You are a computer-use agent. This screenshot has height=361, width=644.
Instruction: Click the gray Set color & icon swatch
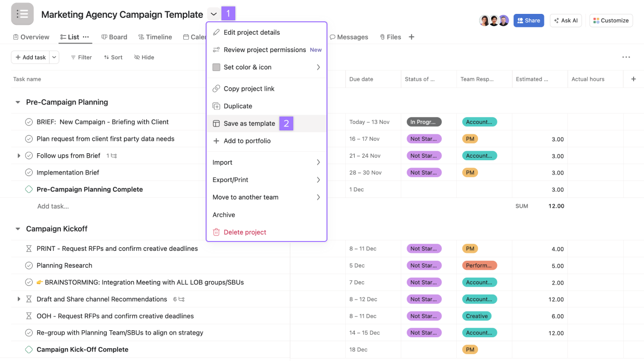point(216,67)
